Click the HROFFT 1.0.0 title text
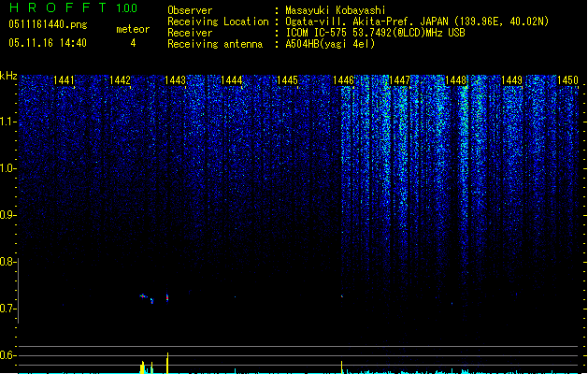588x374 pixels. pos(73,7)
